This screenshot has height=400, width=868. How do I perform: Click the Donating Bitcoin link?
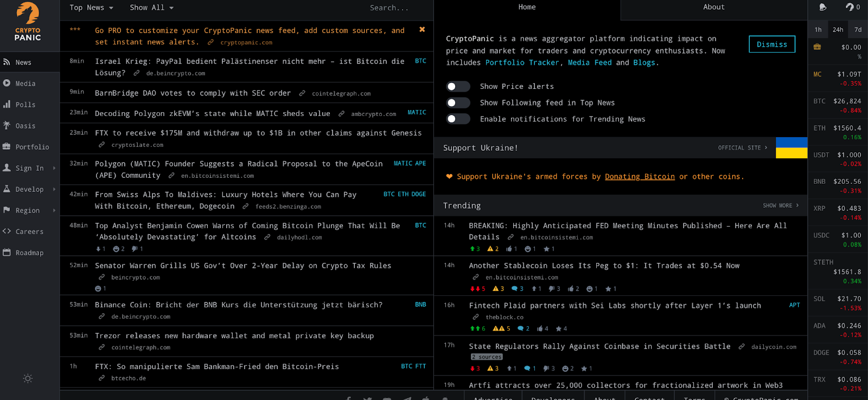[x=640, y=177]
